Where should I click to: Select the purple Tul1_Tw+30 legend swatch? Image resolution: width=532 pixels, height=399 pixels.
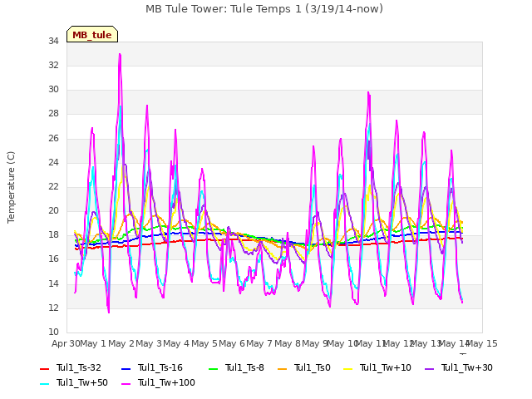tap(429, 368)
